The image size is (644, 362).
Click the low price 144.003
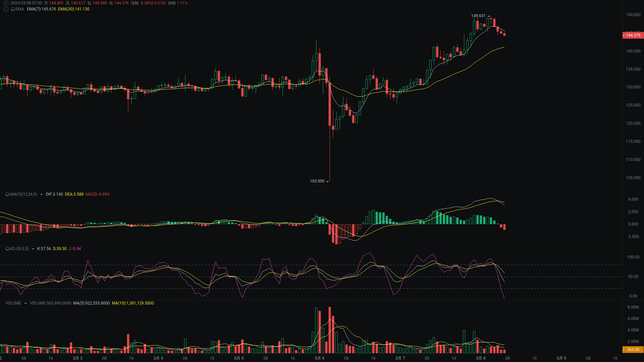coord(100,3)
